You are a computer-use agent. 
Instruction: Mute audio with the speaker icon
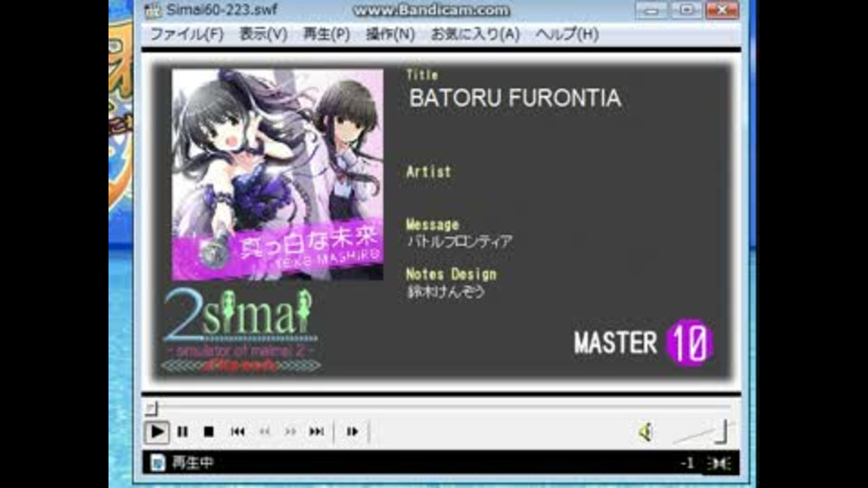tap(646, 432)
